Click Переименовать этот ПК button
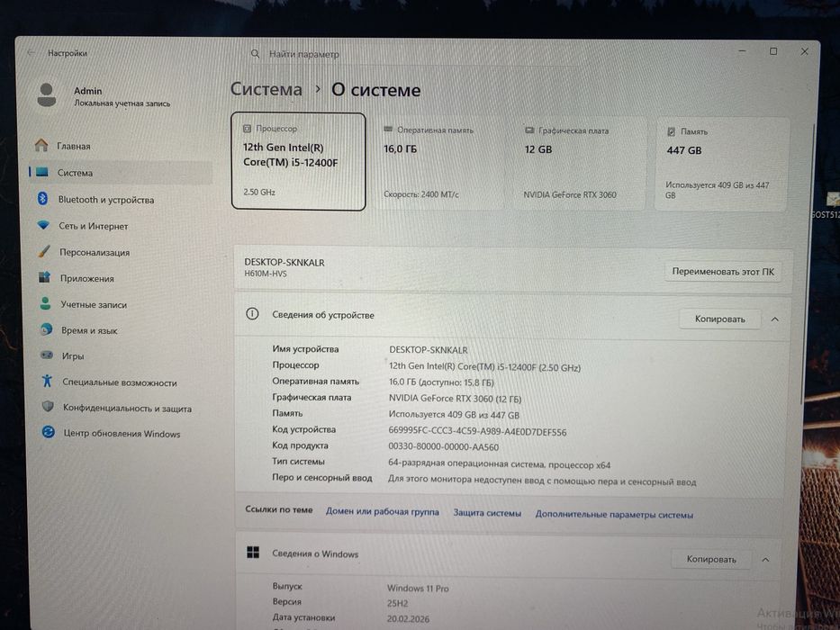Screen dimensions: 840x630 (x=723, y=272)
